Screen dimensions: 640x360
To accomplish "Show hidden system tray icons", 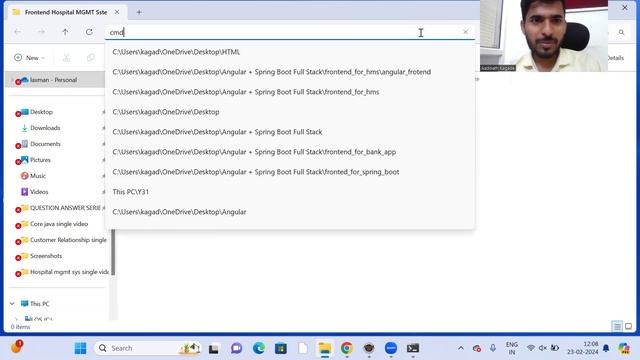I will tap(461, 348).
